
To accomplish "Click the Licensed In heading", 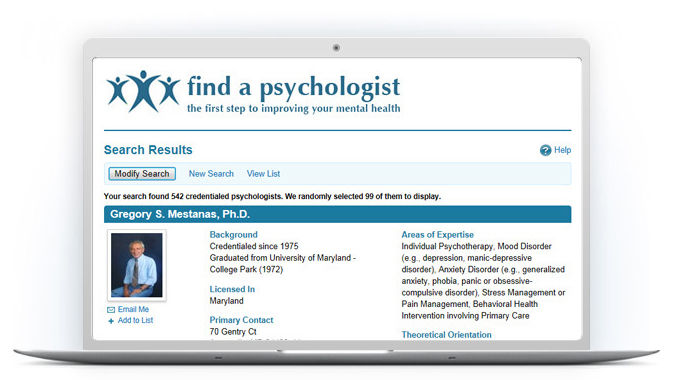I will [232, 289].
